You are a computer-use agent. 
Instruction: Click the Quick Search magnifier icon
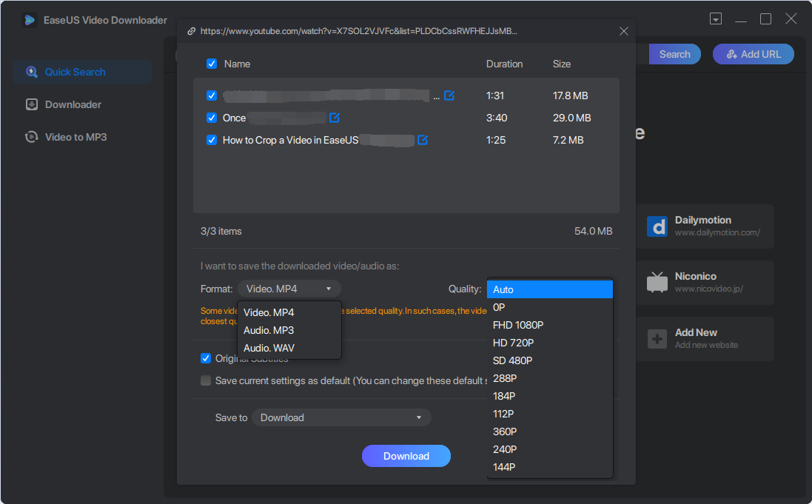tap(32, 72)
